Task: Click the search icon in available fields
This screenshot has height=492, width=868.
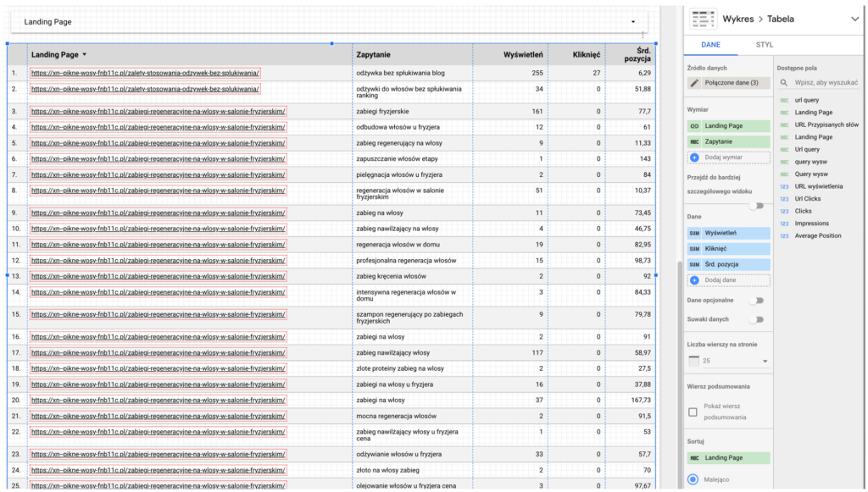Action: (785, 83)
